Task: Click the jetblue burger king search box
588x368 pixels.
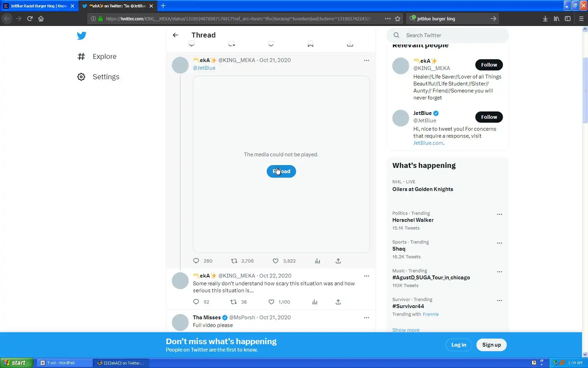Action: 451,19
